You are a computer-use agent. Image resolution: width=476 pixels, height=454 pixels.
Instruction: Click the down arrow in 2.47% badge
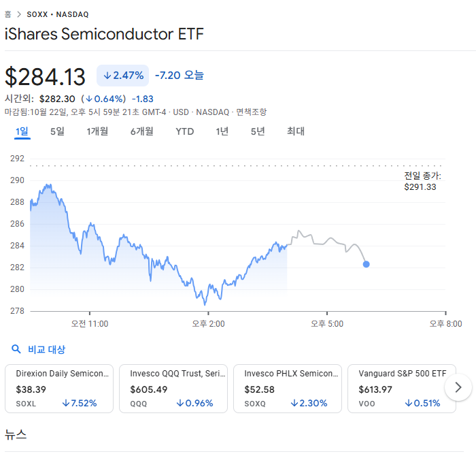[107, 75]
